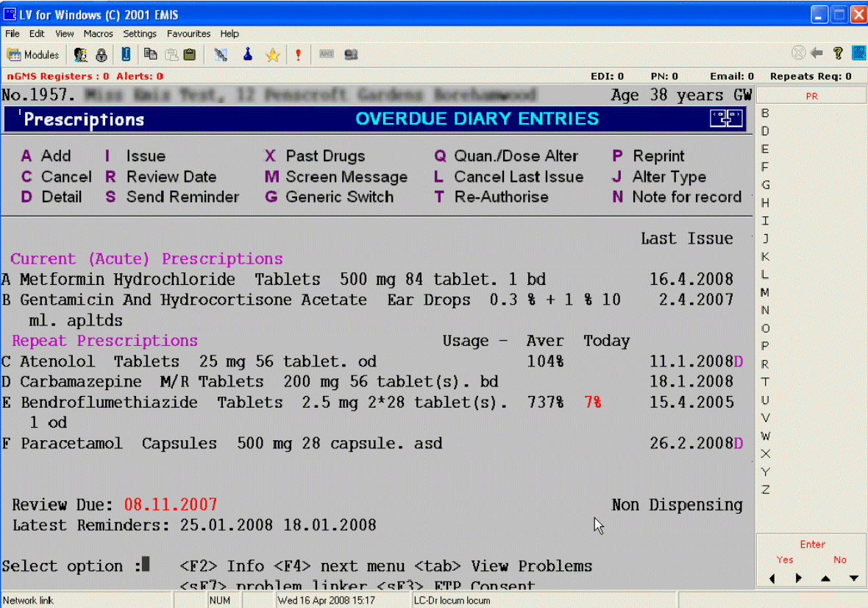868x608 pixels.
Task: Click the padlock lock icon
Action: point(102,54)
